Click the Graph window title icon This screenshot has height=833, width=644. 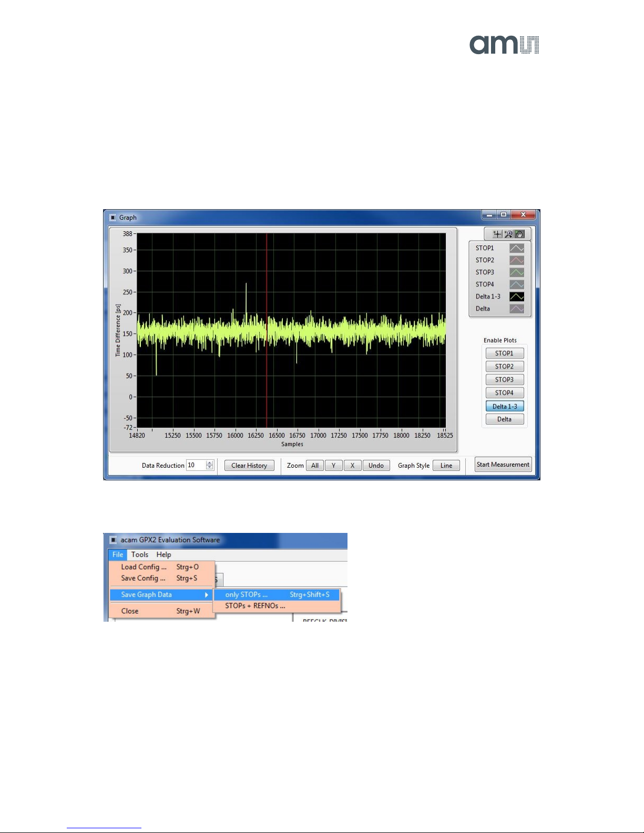coord(113,218)
